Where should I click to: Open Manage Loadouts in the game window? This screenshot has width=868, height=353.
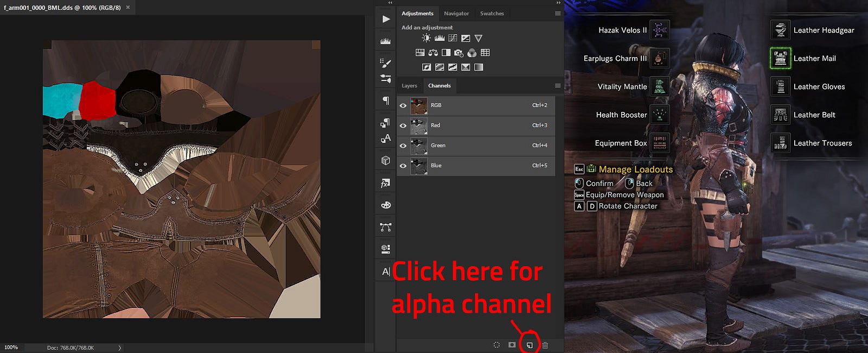(x=635, y=169)
